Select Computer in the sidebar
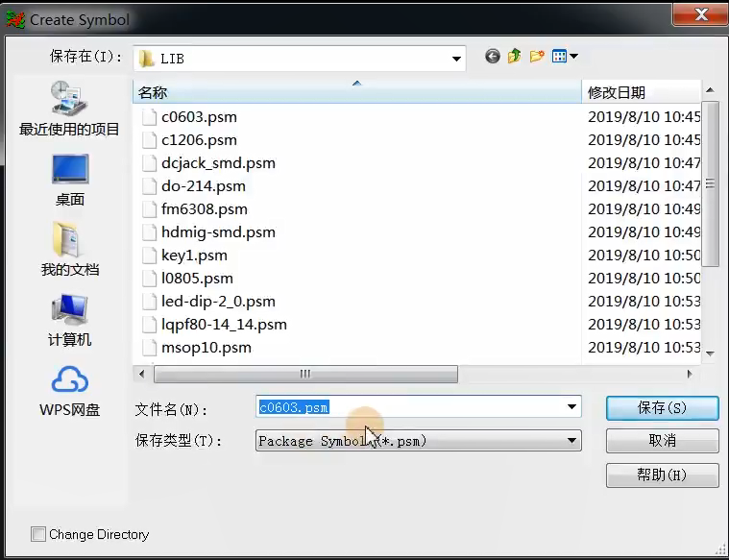This screenshot has height=560, width=729. 69,320
